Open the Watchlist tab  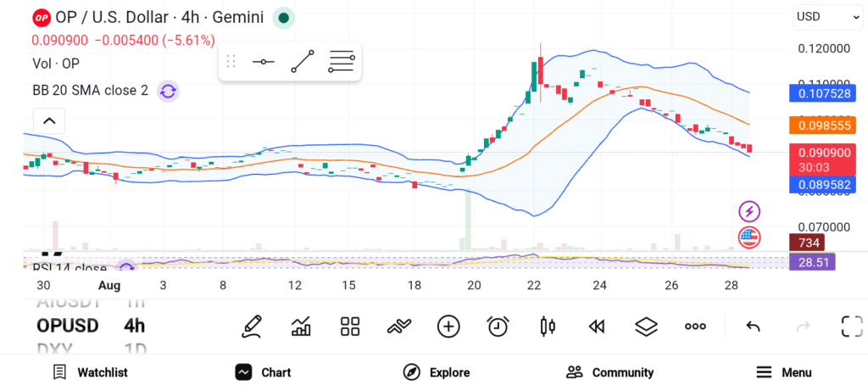(x=90, y=372)
